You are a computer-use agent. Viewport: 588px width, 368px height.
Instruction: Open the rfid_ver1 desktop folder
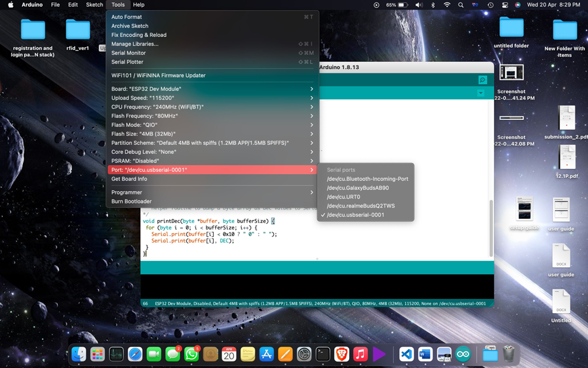[x=77, y=35]
